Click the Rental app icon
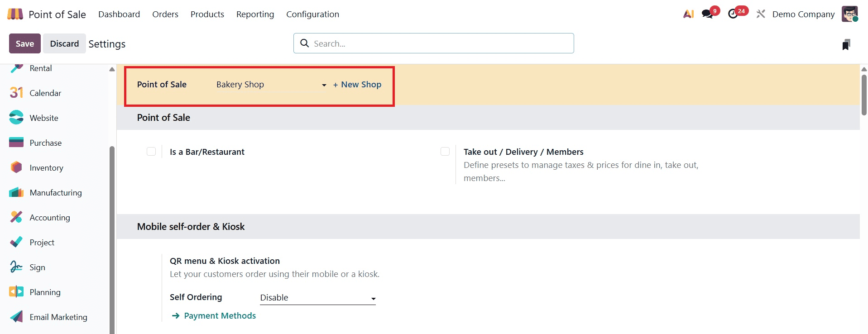This screenshot has height=334, width=868. pos(16,68)
